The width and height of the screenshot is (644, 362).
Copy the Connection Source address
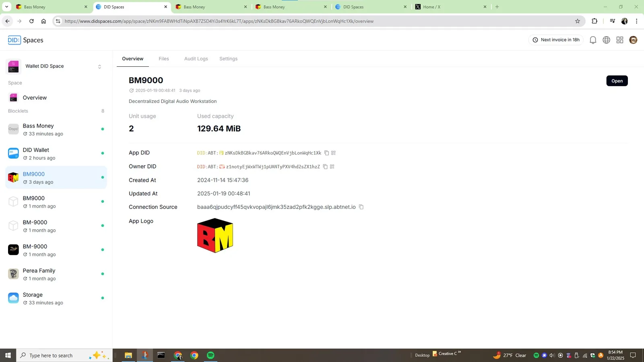361,207
